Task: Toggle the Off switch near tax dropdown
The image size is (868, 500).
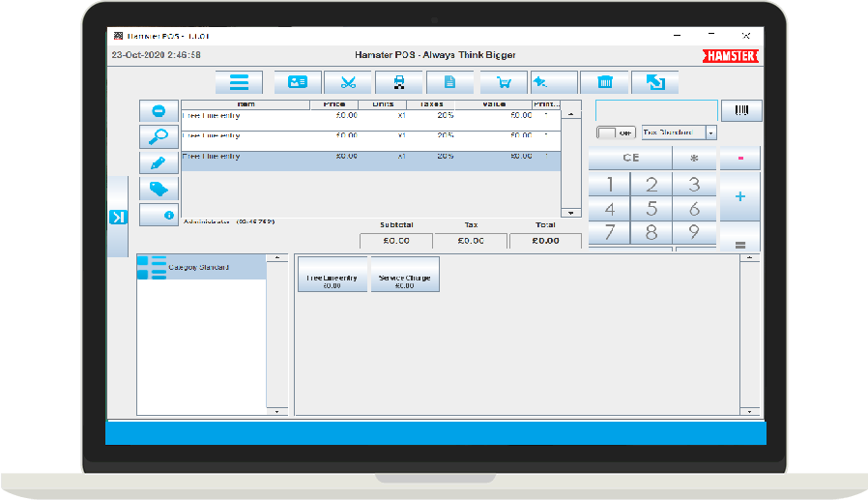Action: pyautogui.click(x=616, y=132)
